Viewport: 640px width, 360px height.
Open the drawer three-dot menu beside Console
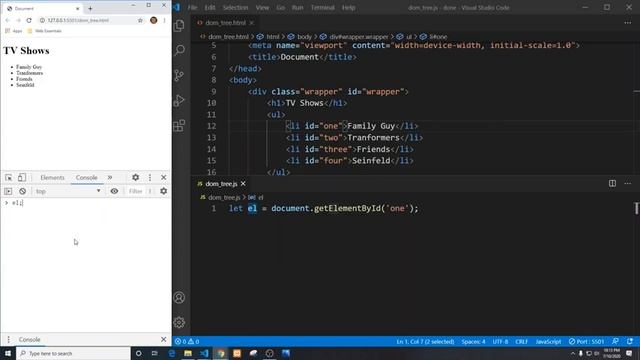[8, 339]
